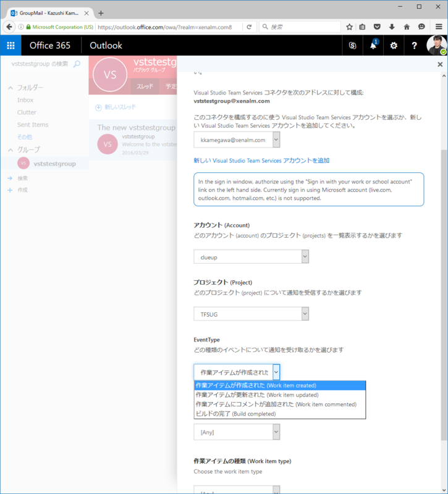Screen dimensions: 448x494
Task: Select Build completed option
Action: [x=280, y=414]
